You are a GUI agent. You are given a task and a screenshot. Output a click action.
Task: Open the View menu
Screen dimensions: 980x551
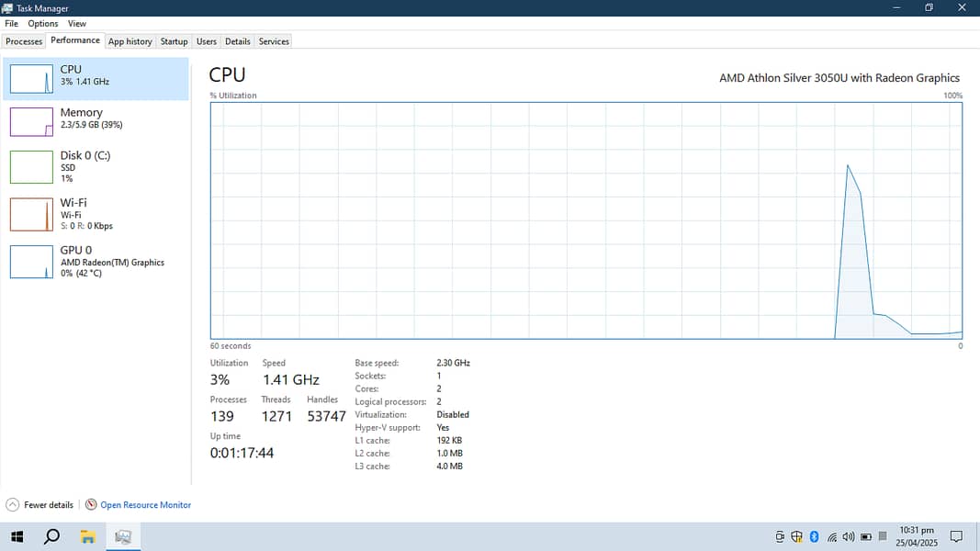[x=77, y=24]
